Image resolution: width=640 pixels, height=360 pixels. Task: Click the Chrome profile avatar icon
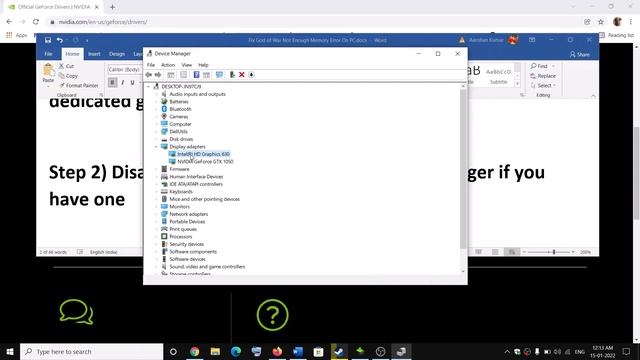[617, 22]
